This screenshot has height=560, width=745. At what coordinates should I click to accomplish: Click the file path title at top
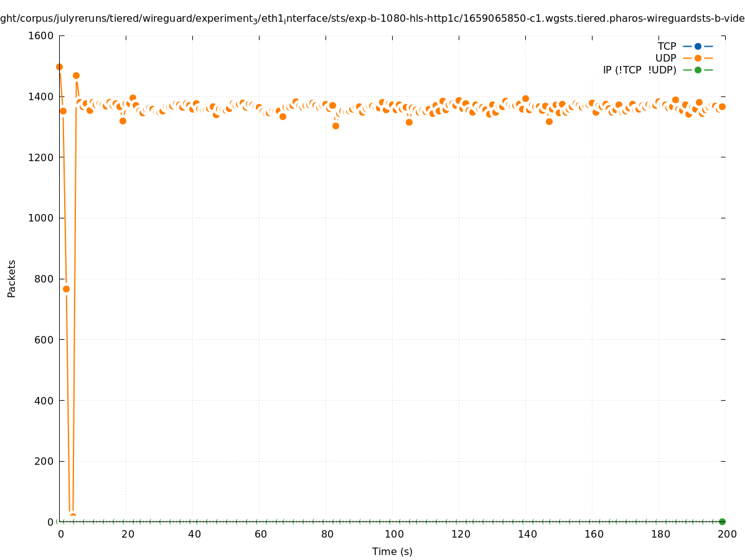click(x=372, y=19)
